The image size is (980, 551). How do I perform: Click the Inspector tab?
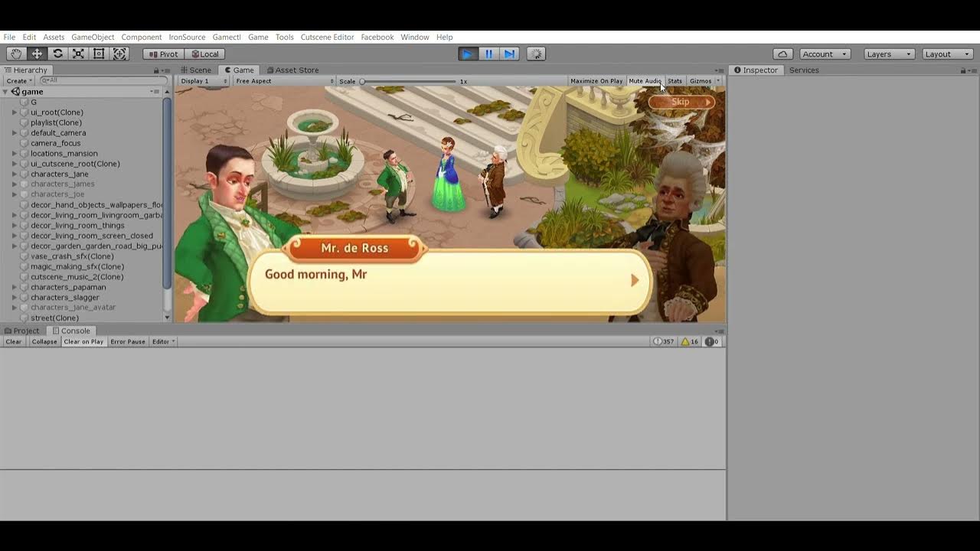(756, 70)
